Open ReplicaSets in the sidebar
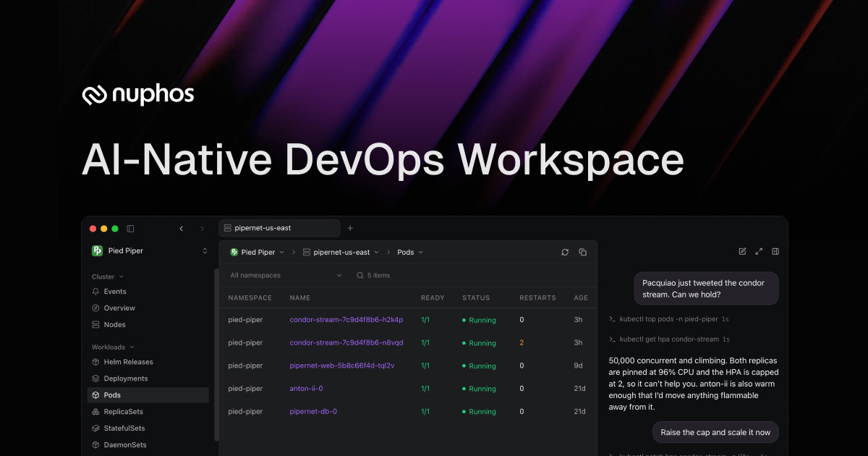868x456 pixels. [x=148, y=412]
